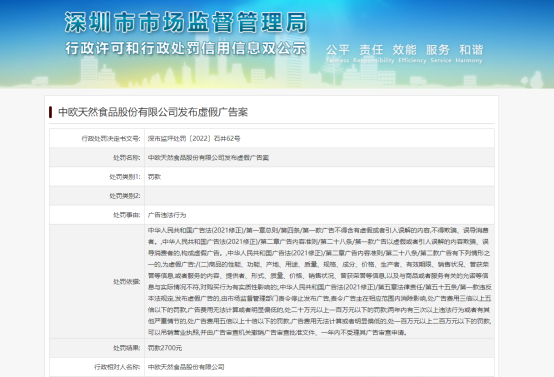Select the 中欧天然食品股份有限公司 party name value
The image size is (554, 377).
click(x=186, y=367)
